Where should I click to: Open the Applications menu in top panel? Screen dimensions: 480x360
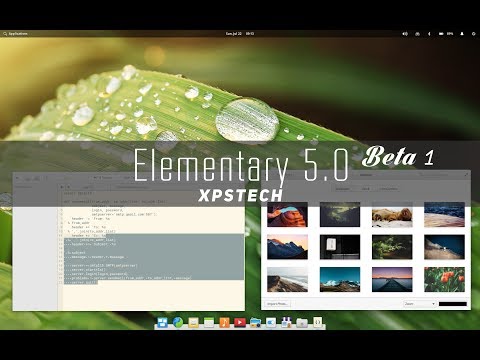point(15,34)
